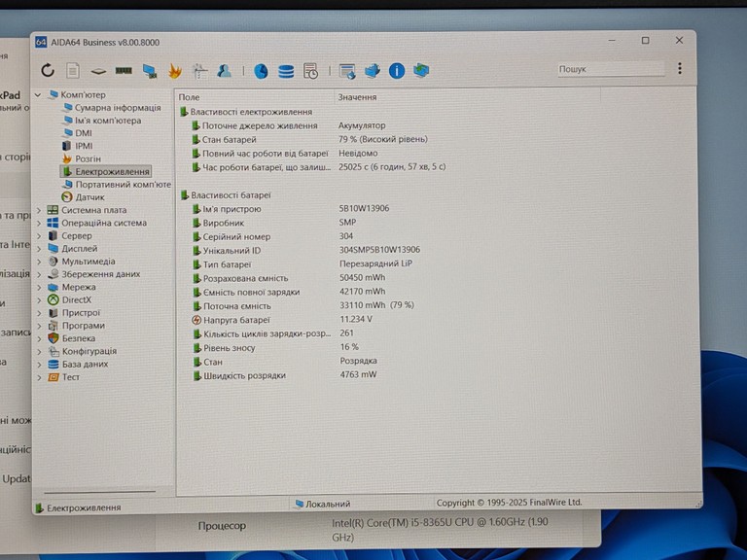This screenshot has width=747, height=560.
Task: Launch the flame stability test icon
Action: (x=175, y=71)
